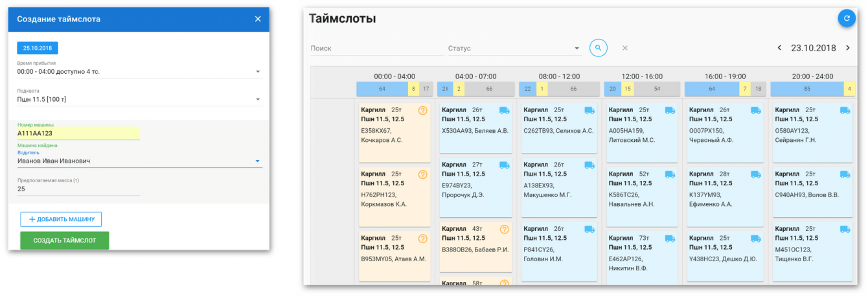Viewport: 868px width, 304px height.
Task: Clear the search filters with the X
Action: tap(625, 48)
